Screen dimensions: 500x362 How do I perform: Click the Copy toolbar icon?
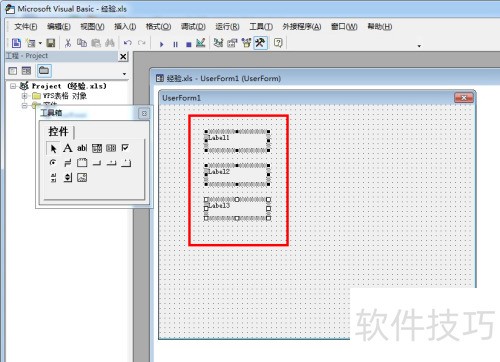point(82,43)
